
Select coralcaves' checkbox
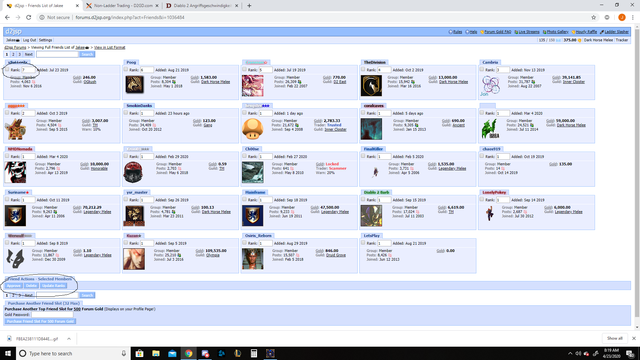point(363,113)
